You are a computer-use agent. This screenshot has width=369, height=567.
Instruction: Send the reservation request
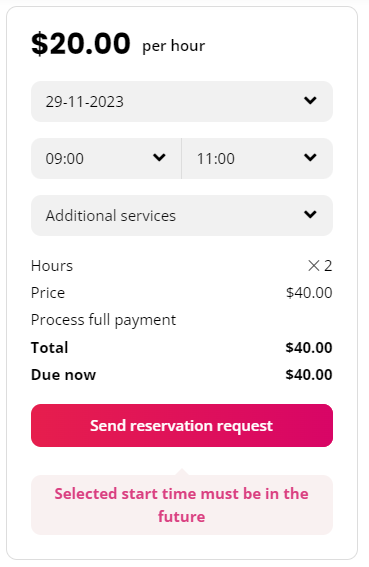coord(182,425)
